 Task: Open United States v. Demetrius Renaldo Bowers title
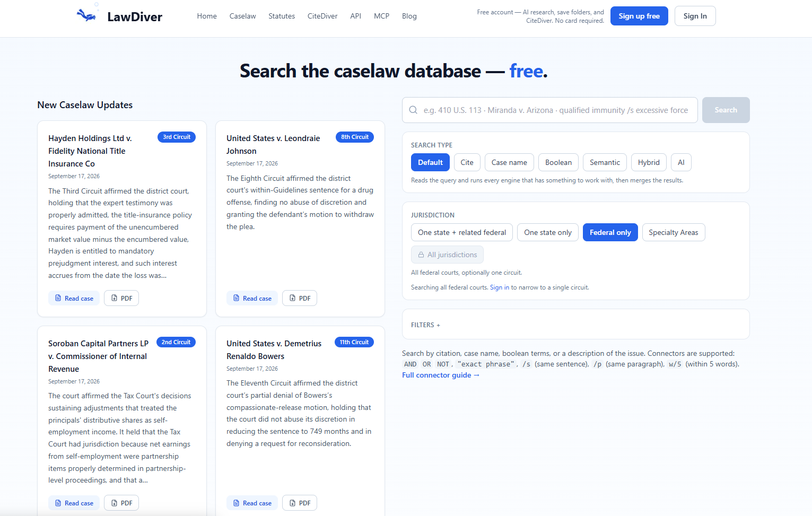click(274, 349)
